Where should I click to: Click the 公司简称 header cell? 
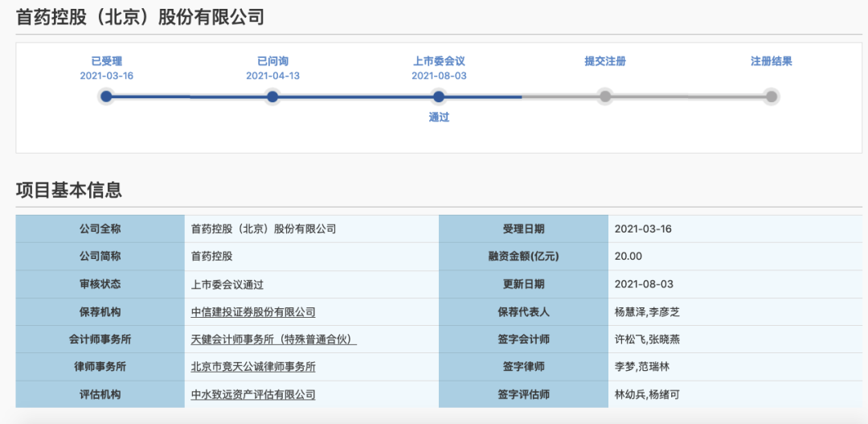click(100, 257)
